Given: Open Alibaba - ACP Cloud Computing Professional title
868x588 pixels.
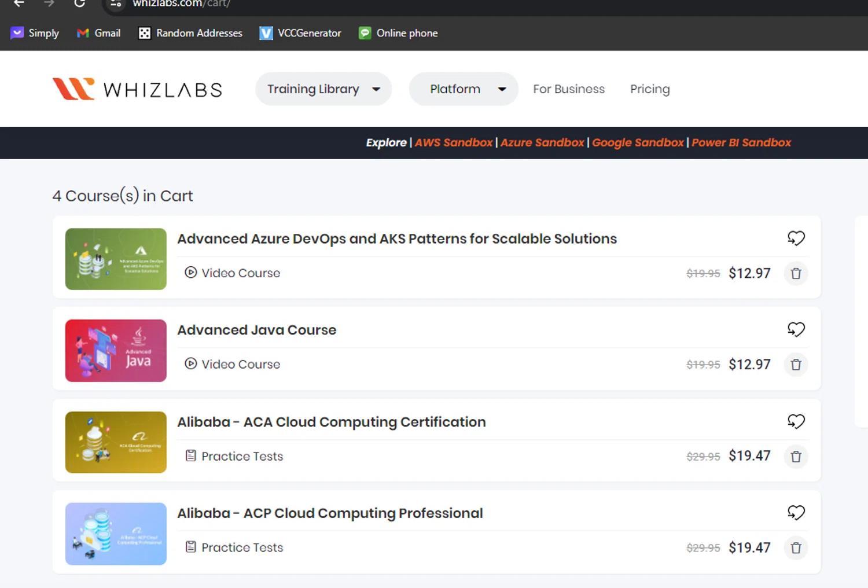Looking at the screenshot, I should point(330,513).
